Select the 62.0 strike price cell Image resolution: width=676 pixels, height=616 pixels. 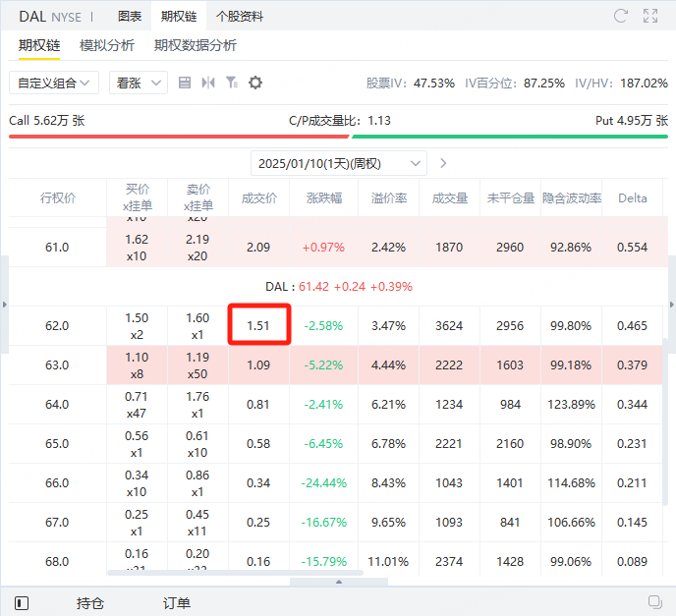click(x=57, y=325)
